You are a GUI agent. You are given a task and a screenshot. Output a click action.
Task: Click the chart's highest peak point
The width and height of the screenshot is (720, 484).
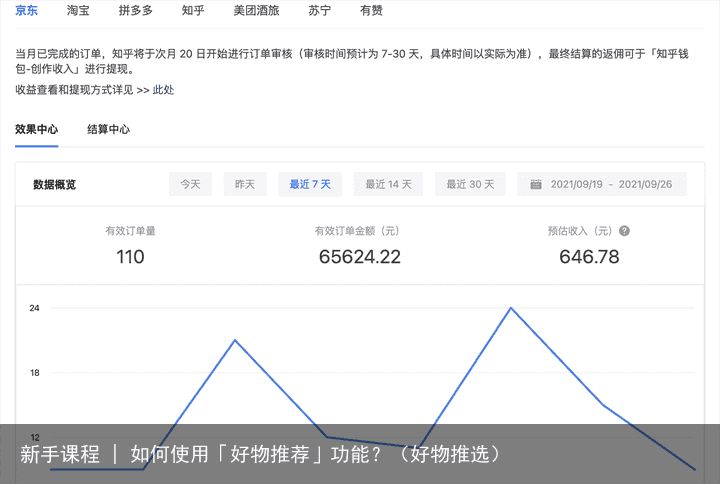click(511, 308)
